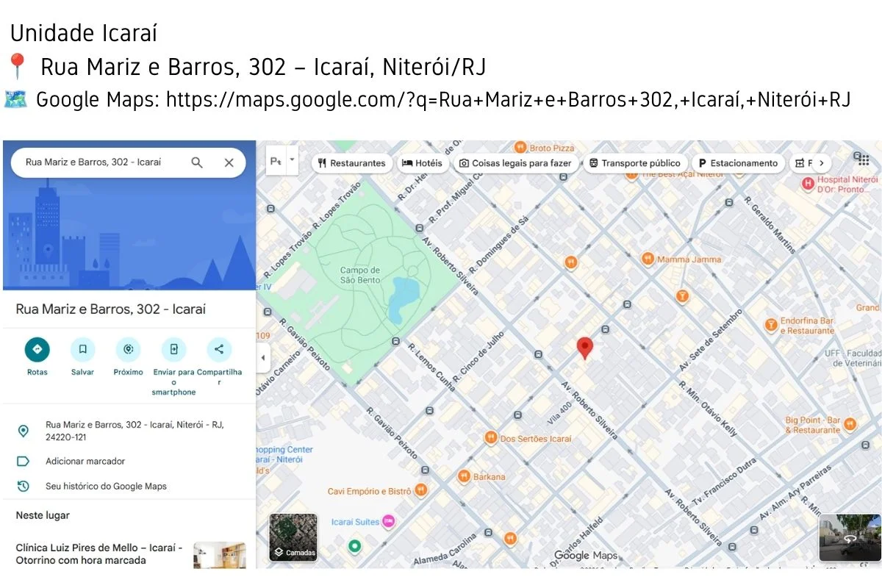Click the red location pin on the map
This screenshot has width=882, height=588.
point(584,348)
